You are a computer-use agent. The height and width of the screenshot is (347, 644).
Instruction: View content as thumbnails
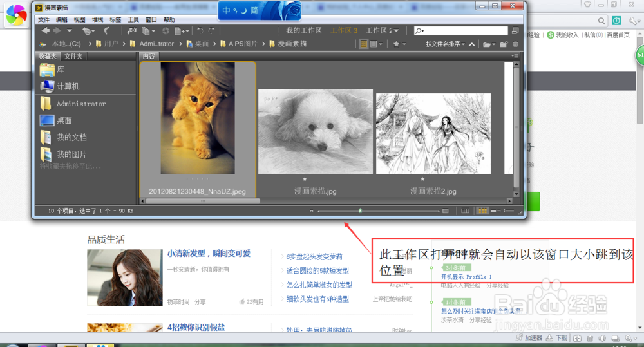(482, 211)
